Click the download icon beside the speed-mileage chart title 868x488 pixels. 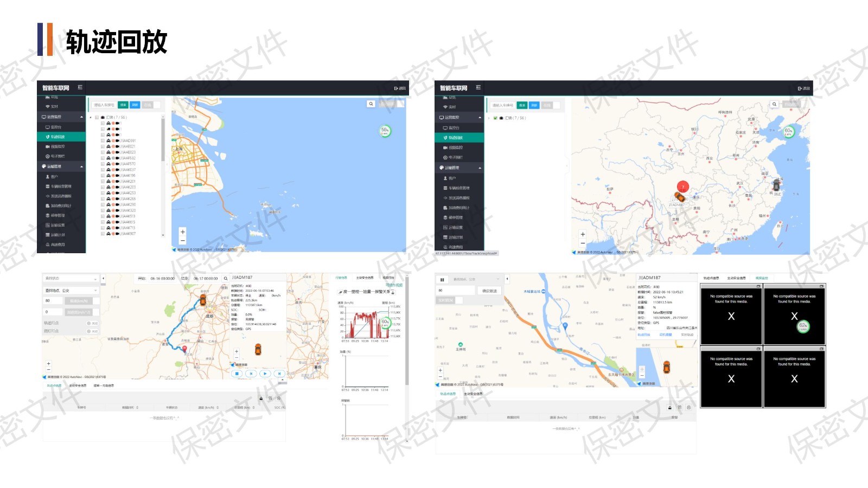click(x=393, y=292)
